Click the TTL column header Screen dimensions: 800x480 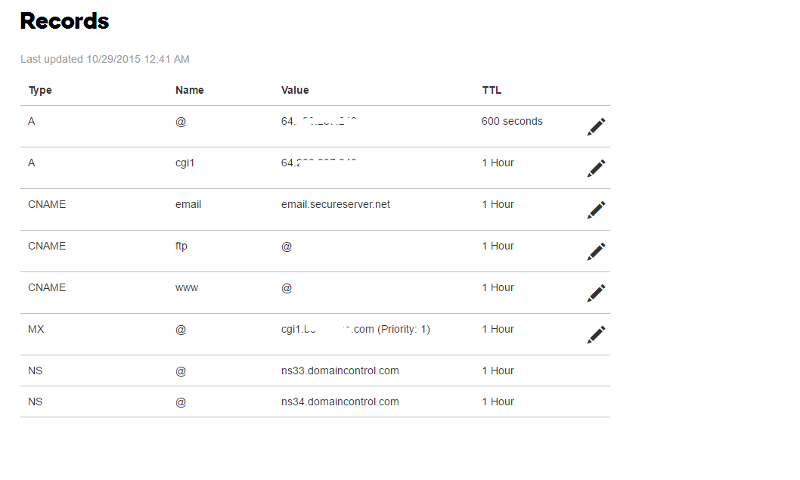point(492,90)
